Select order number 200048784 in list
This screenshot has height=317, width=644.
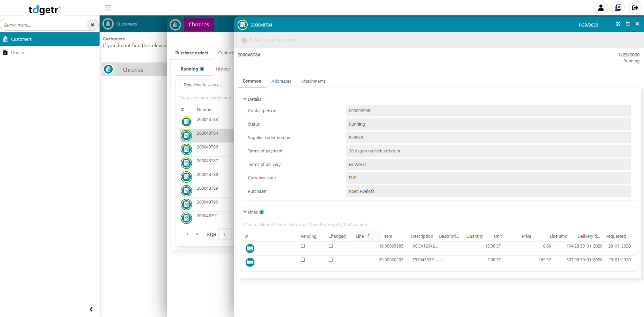click(207, 133)
